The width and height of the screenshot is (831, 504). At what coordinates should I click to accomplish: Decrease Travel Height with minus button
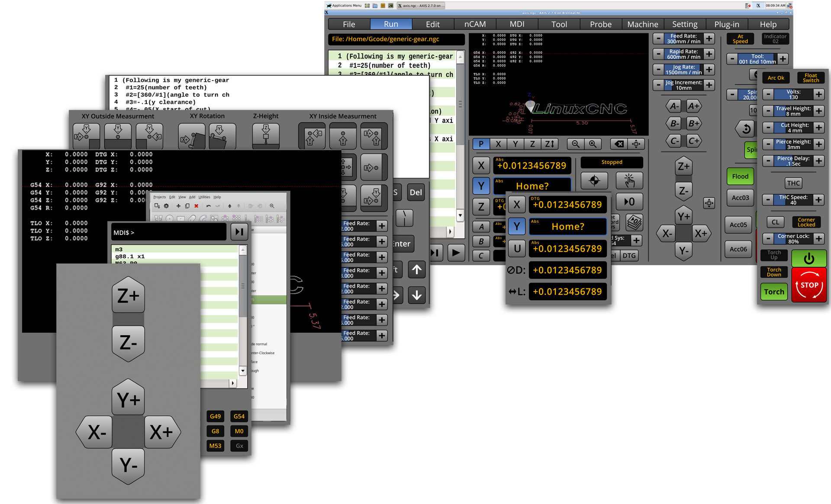[768, 111]
